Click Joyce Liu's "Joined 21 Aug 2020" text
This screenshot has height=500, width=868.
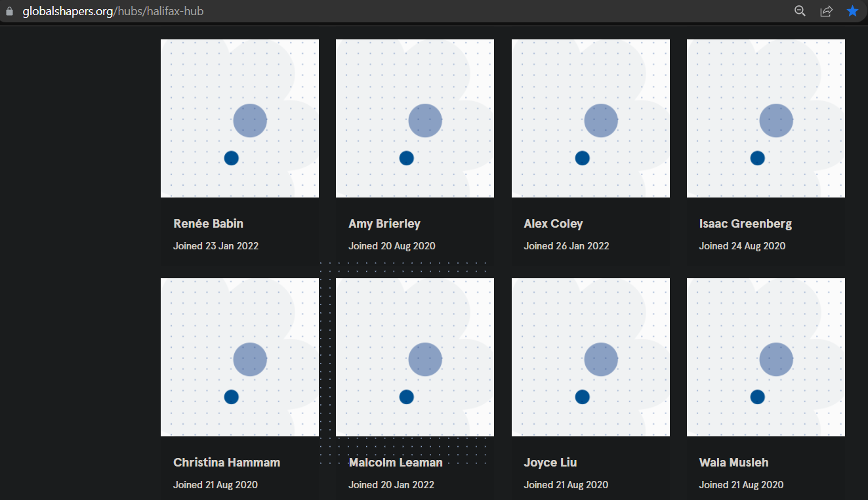pyautogui.click(x=566, y=485)
